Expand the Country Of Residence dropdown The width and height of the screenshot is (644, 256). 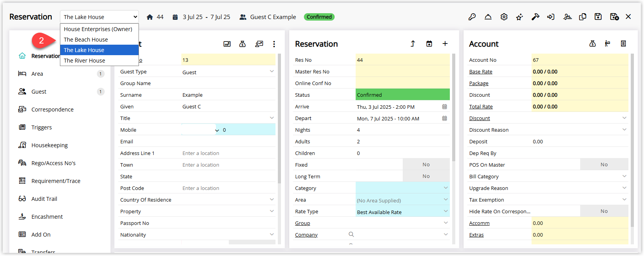point(272,200)
